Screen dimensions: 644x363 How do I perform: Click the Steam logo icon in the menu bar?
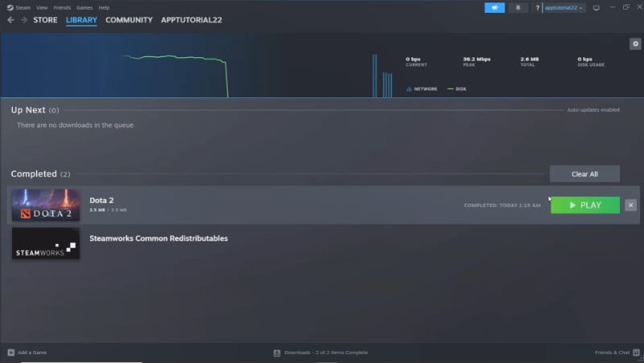(10, 7)
